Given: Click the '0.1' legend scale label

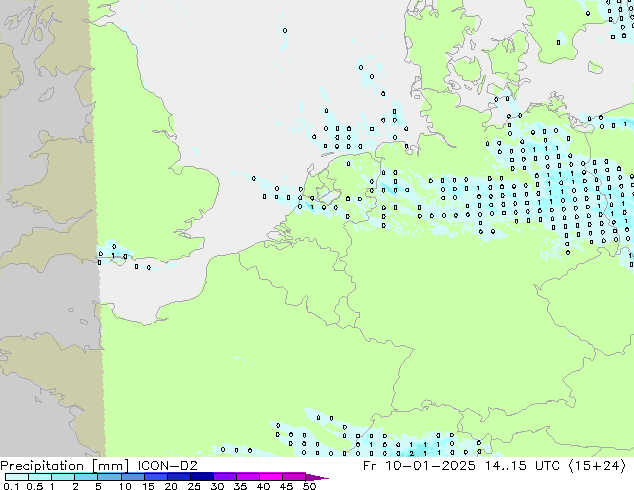Looking at the screenshot, I should pyautogui.click(x=11, y=486).
